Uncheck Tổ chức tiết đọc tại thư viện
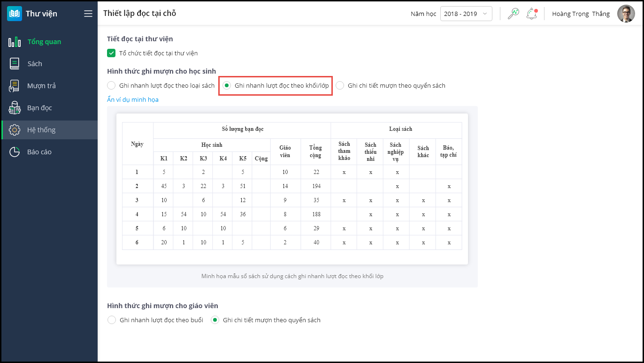The height and width of the screenshot is (363, 644). point(111,53)
